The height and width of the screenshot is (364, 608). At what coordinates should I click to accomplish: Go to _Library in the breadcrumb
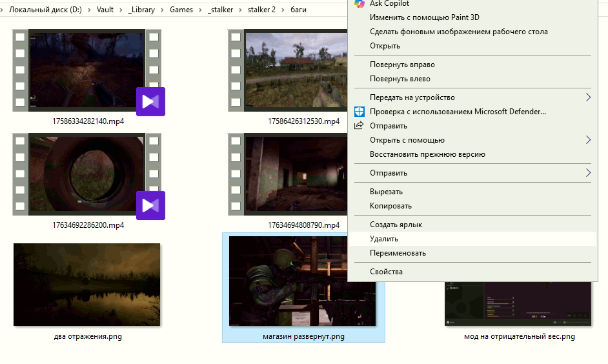141,10
